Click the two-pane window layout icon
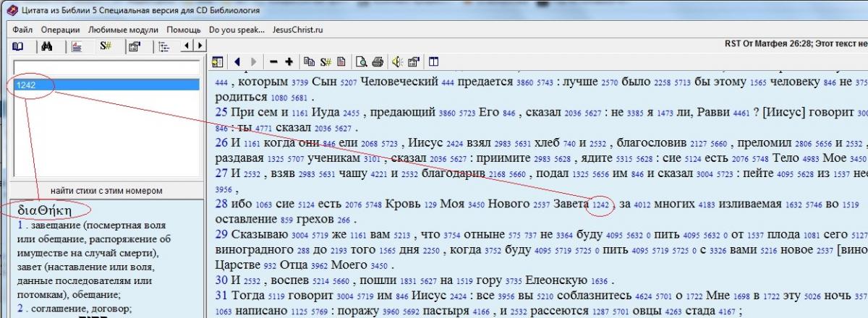868x318 pixels. pyautogui.click(x=433, y=61)
